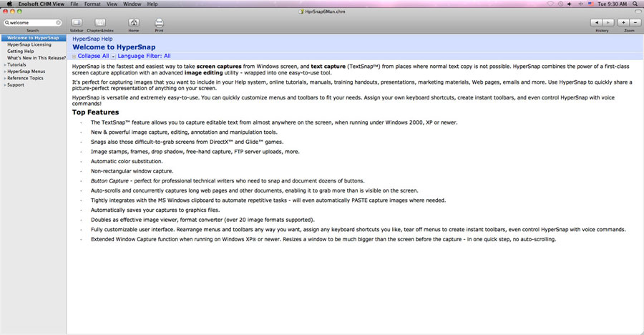Click the bold image editing text

tap(204, 73)
